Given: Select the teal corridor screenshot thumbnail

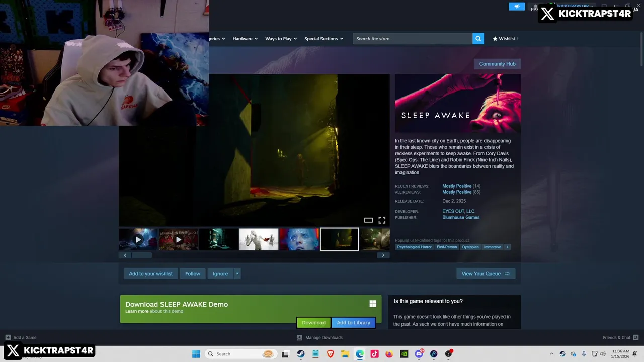Looking at the screenshot, I should tap(218, 239).
